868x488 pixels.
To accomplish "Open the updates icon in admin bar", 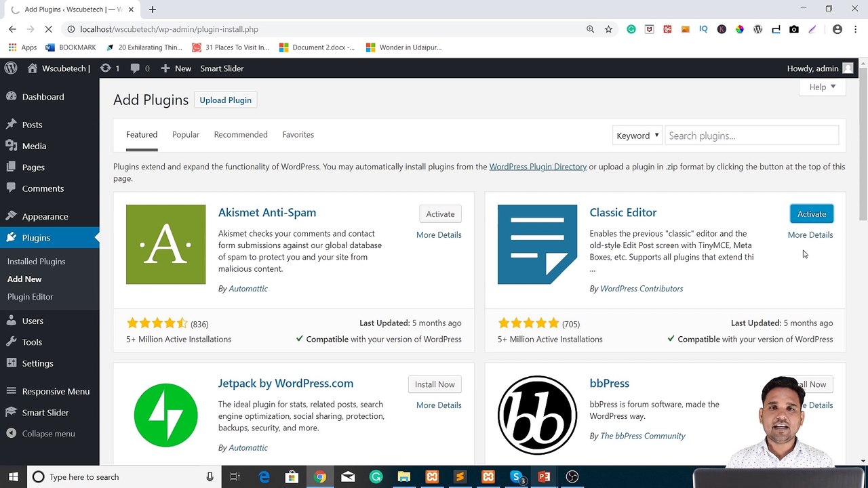I will click(109, 68).
